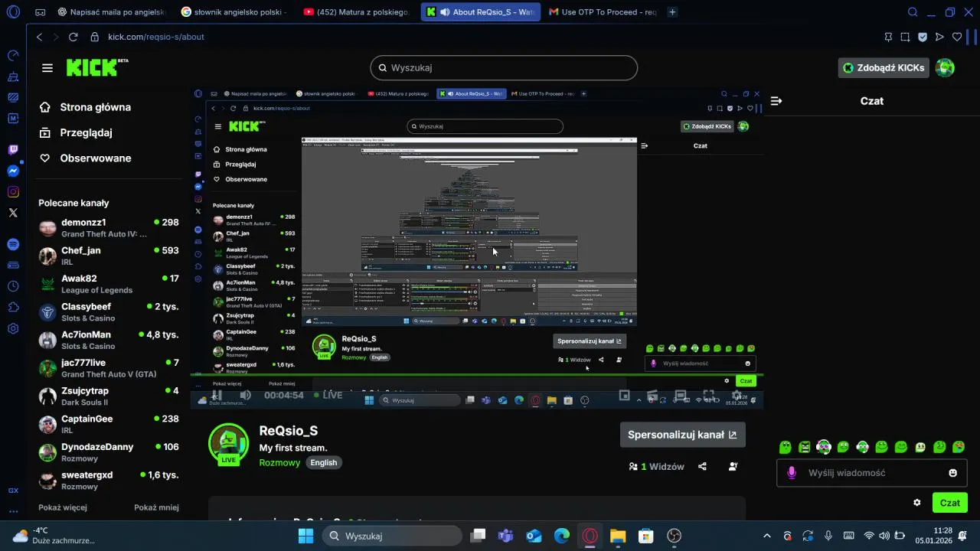Expand Pokaż więcej recommended channels
The image size is (980, 551).
(63, 507)
